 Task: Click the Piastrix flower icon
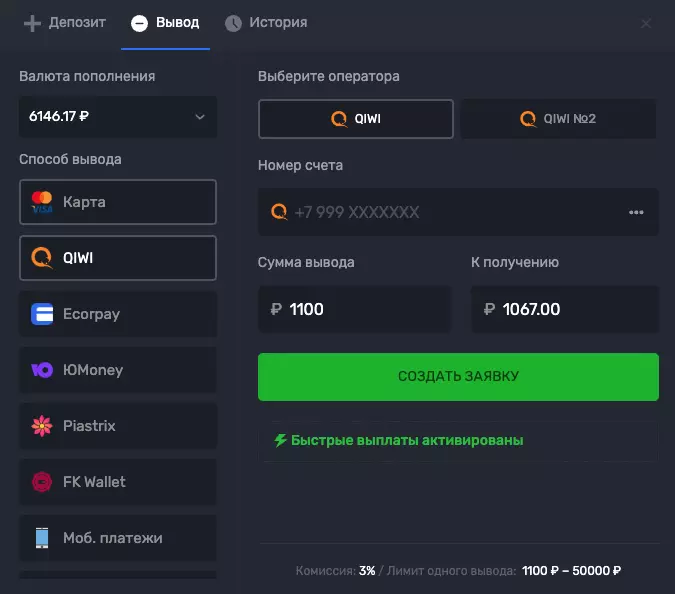point(42,426)
